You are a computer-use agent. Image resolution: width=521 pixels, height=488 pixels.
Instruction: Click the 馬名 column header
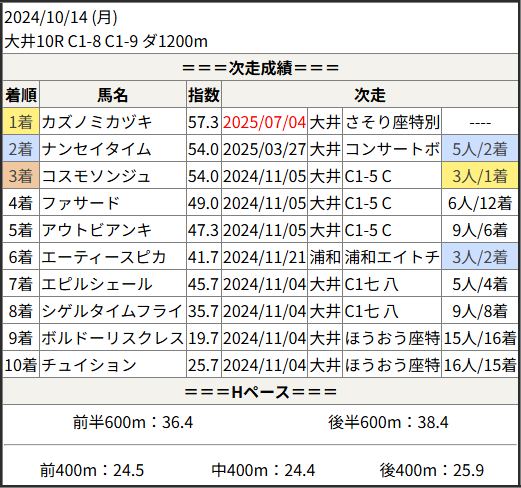pos(113,95)
